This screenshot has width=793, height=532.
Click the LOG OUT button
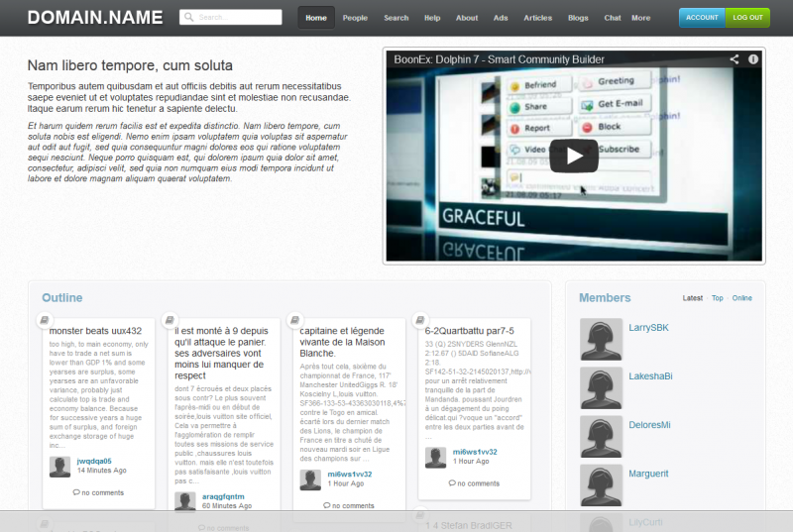[747, 18]
